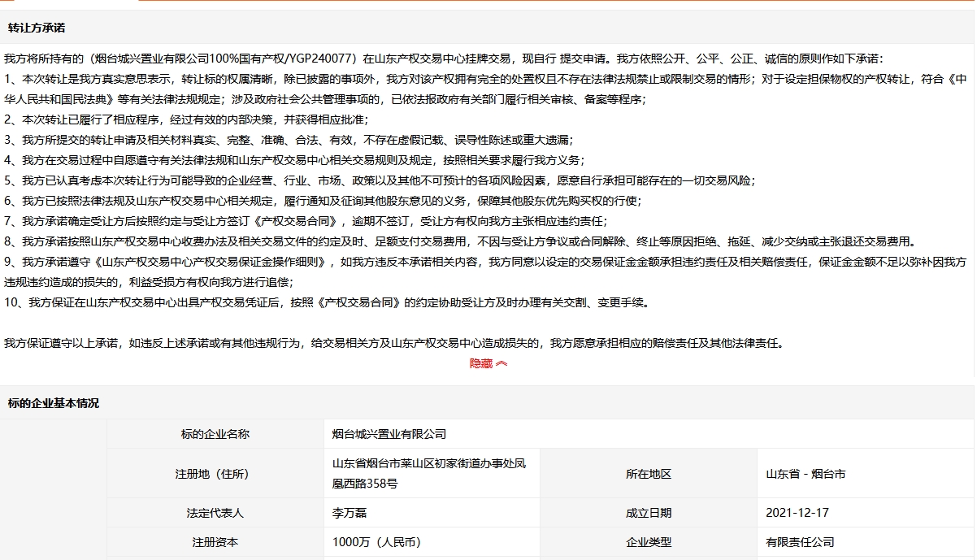Click the 有限责任公司 value cell
Image resolution: width=977 pixels, height=560 pixels.
click(x=866, y=542)
